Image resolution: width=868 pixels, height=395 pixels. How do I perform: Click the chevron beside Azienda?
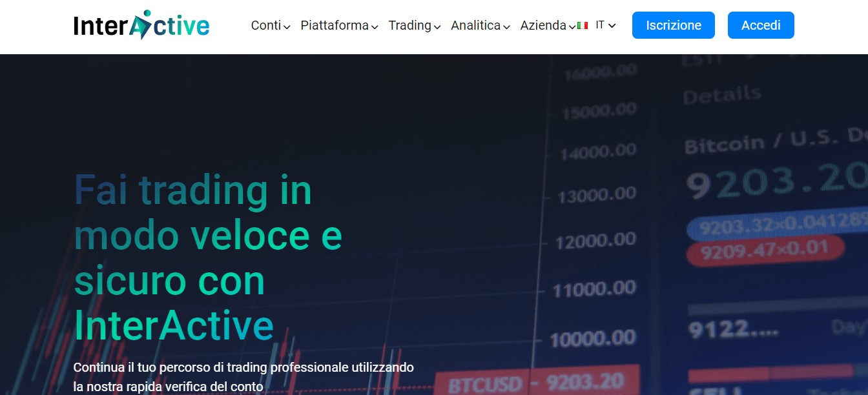[572, 26]
